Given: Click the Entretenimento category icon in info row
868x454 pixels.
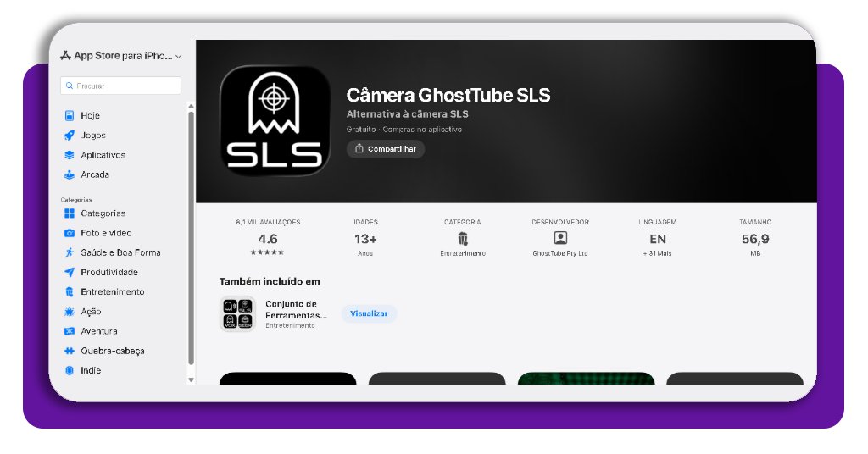Looking at the screenshot, I should coord(463,238).
